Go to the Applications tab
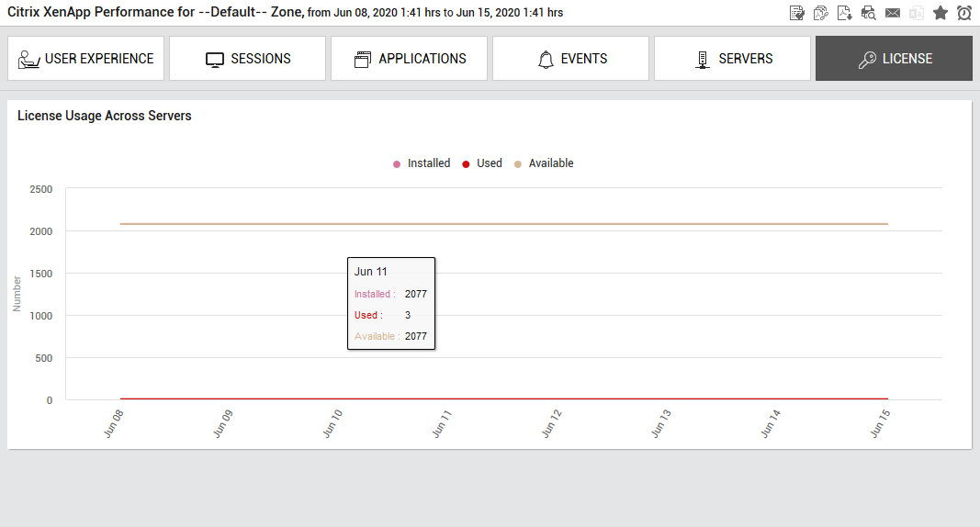The image size is (980, 527). [x=409, y=58]
